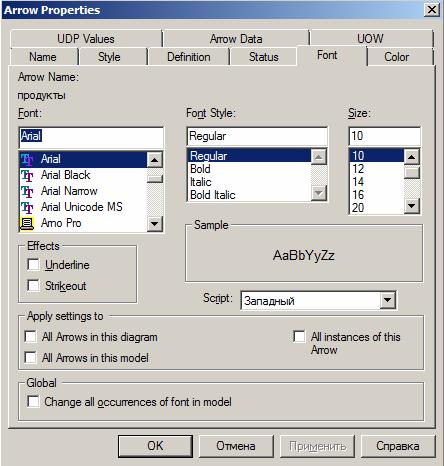The width and height of the screenshot is (444, 466).
Task: Click the font list scrollbar thumb
Action: click(155, 179)
